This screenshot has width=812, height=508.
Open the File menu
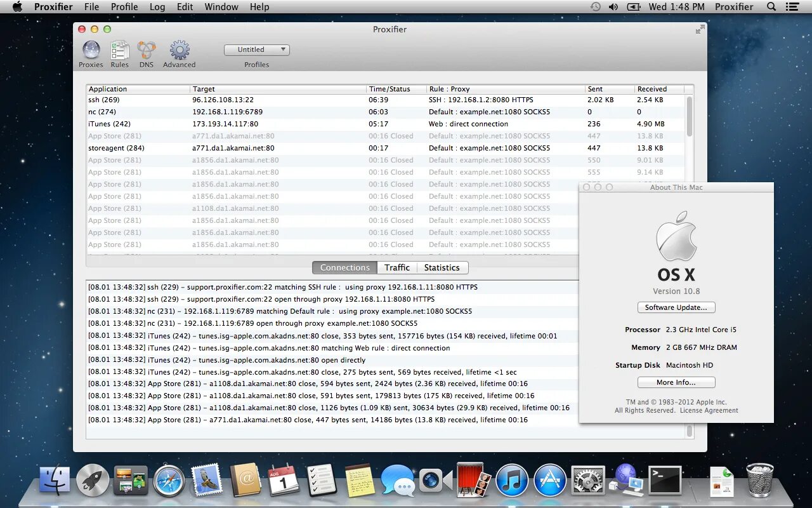pyautogui.click(x=92, y=7)
